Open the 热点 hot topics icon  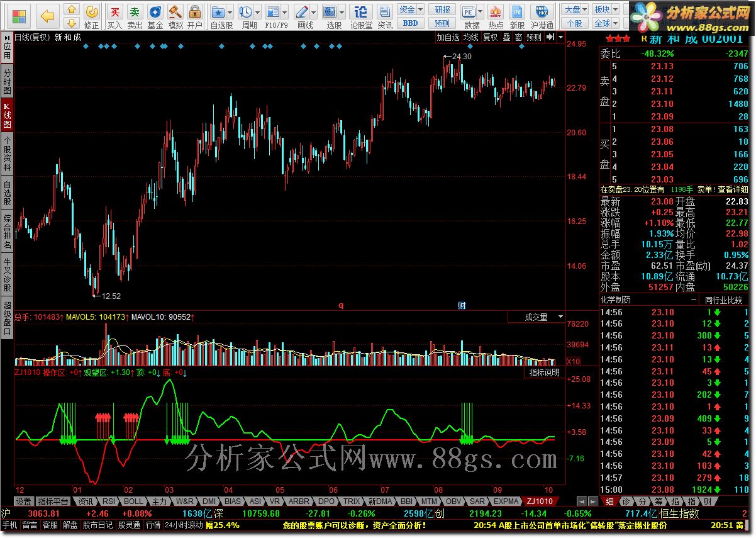click(496, 12)
